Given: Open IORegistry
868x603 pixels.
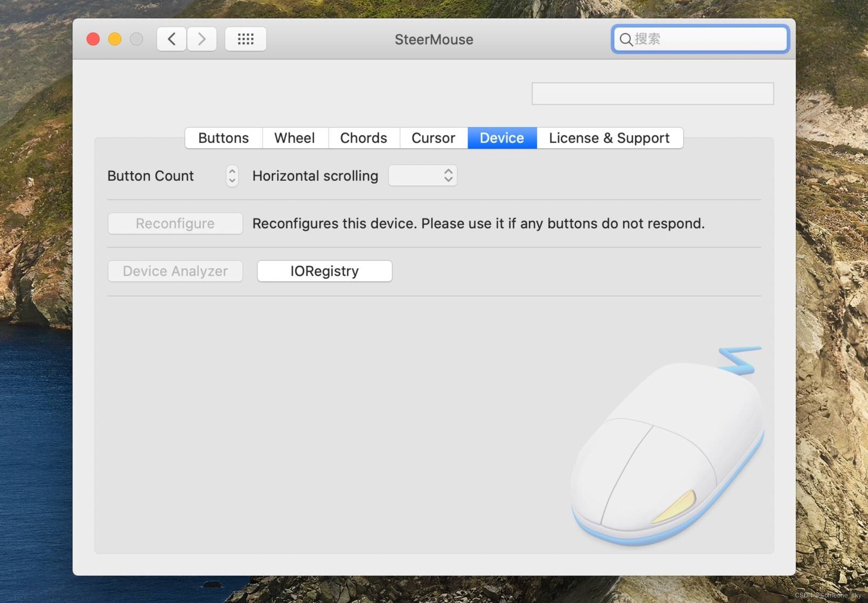Looking at the screenshot, I should pos(325,271).
